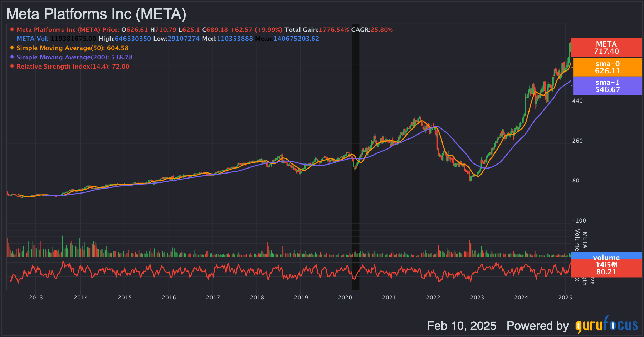Click the CAGR:25.80% value
Image resolution: width=644 pixels, height=337 pixels.
point(372,30)
